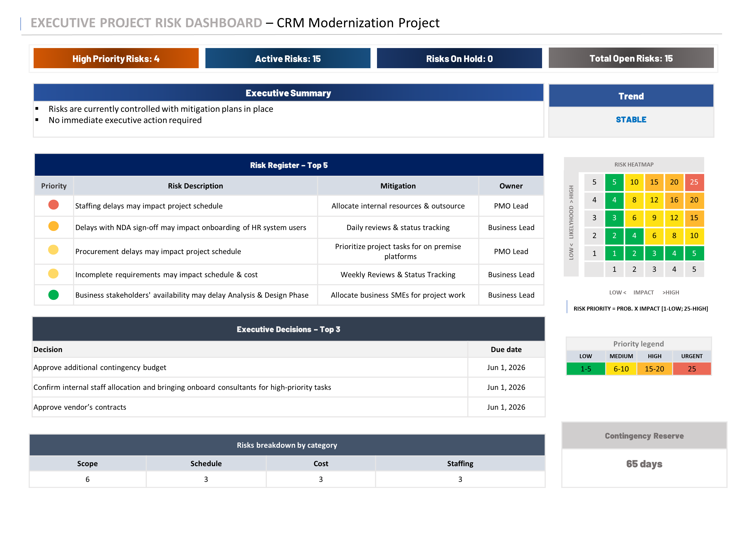Click the Mitigation column header
The height and width of the screenshot is (560, 747).
(398, 186)
